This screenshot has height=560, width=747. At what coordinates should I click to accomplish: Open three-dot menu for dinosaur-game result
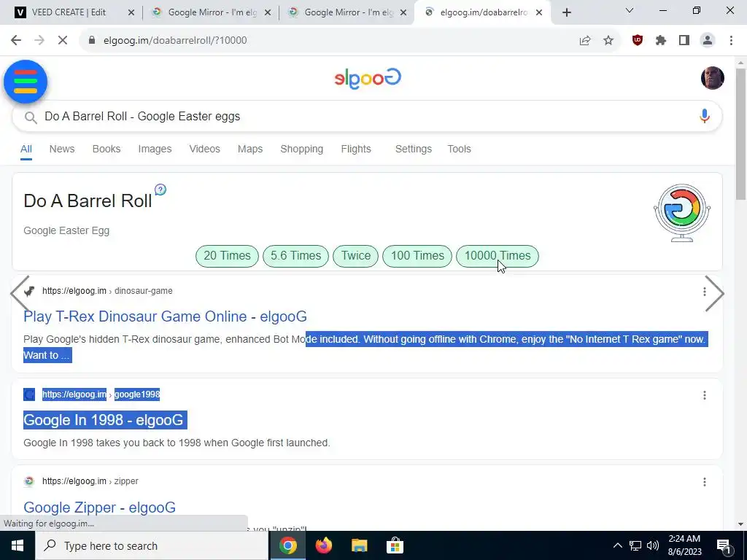click(704, 292)
